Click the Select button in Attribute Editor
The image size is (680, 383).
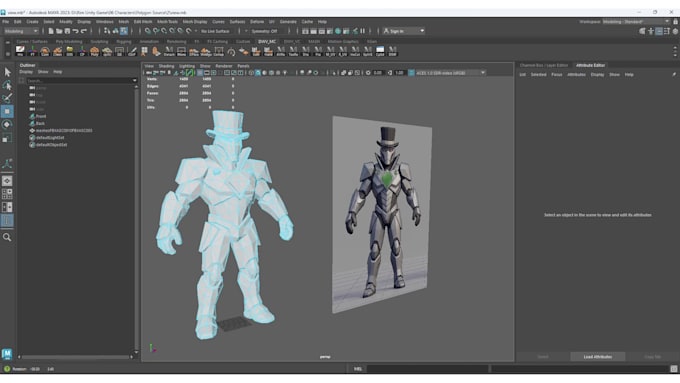[x=543, y=357]
